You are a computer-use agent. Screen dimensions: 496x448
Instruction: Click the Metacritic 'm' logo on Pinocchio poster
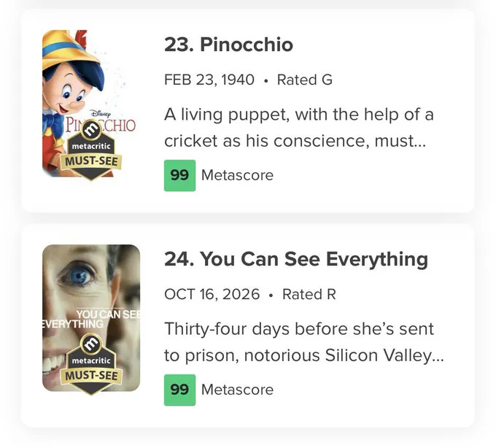click(91, 130)
